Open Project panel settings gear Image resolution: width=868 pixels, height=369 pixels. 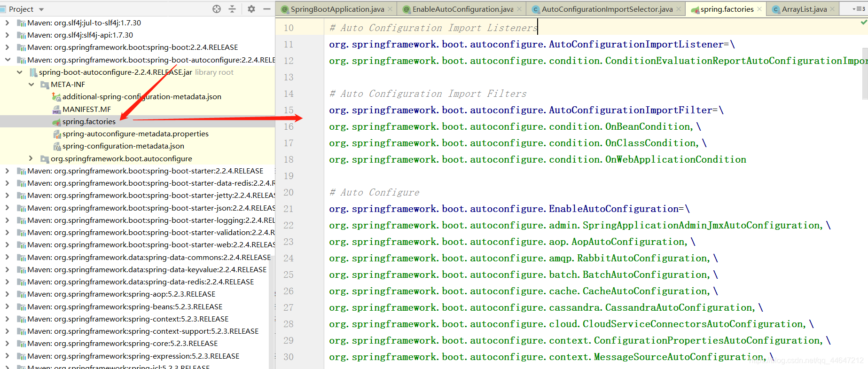(251, 9)
